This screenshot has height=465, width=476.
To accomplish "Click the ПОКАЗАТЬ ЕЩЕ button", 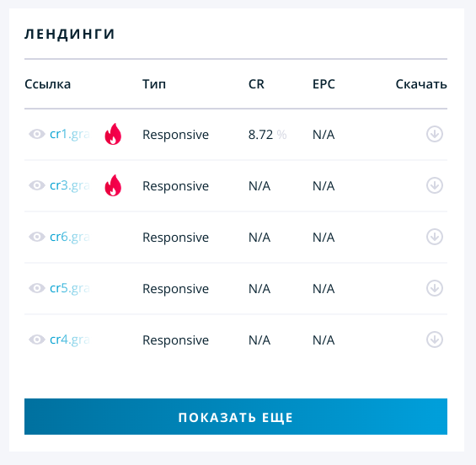I will coord(236,416).
